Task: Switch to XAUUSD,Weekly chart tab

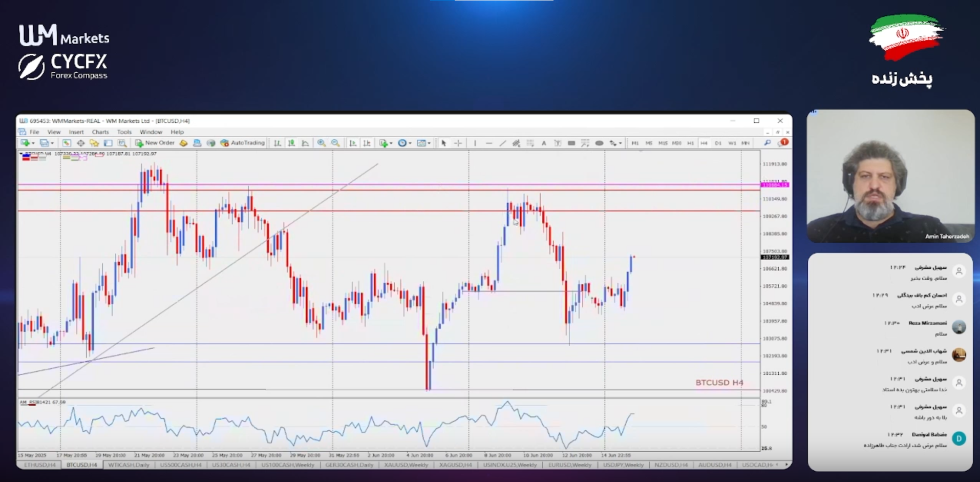Action: tap(406, 465)
